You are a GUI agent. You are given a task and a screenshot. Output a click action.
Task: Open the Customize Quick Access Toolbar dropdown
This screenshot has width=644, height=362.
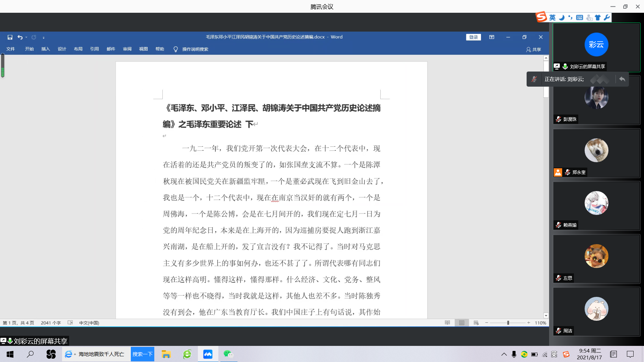pos(44,38)
